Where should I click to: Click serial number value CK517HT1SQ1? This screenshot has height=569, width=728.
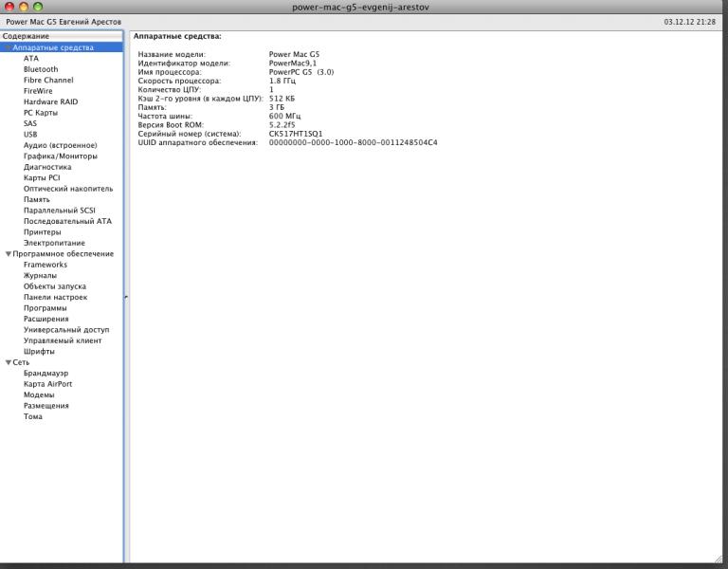click(296, 134)
